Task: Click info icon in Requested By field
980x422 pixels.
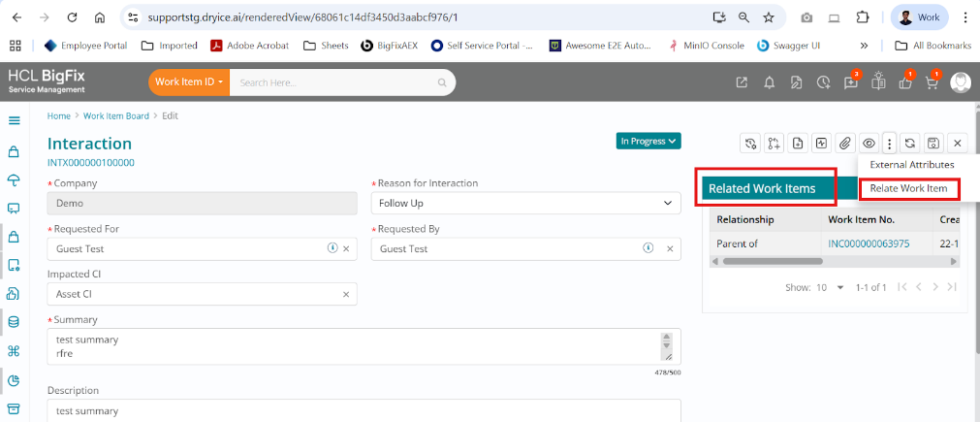Action: pyautogui.click(x=648, y=248)
